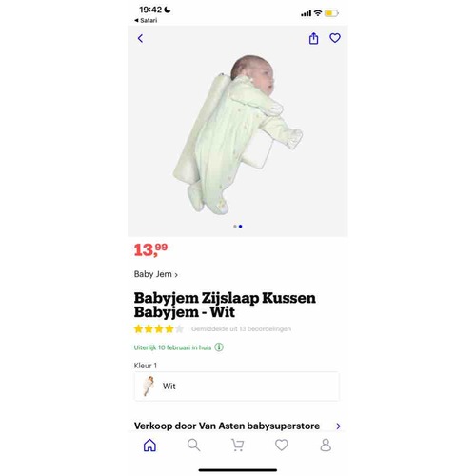This screenshot has height=476, width=476.
Task: Open the account profile icon
Action: click(326, 445)
